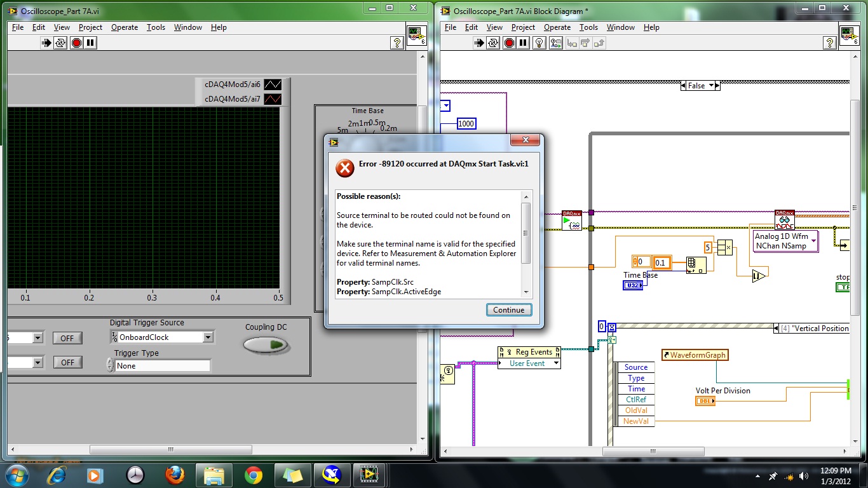Select the Multiply function node
The height and width of the screenshot is (488, 868).
point(725,247)
